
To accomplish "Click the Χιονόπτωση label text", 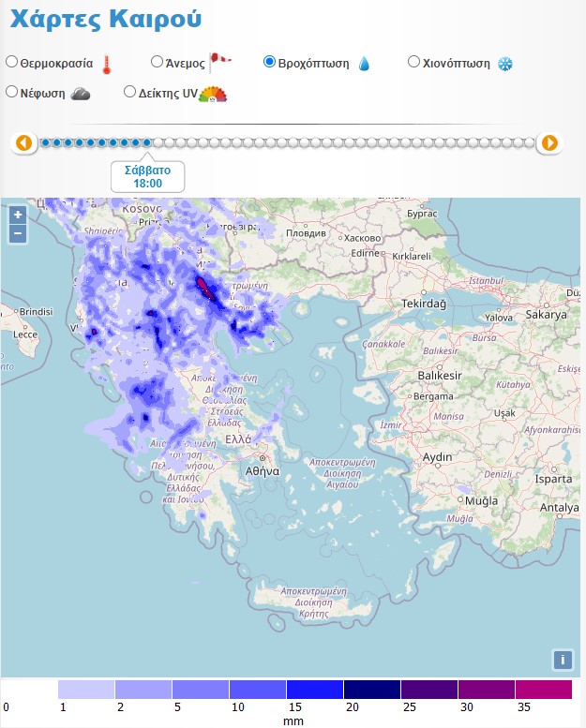I will click(457, 64).
